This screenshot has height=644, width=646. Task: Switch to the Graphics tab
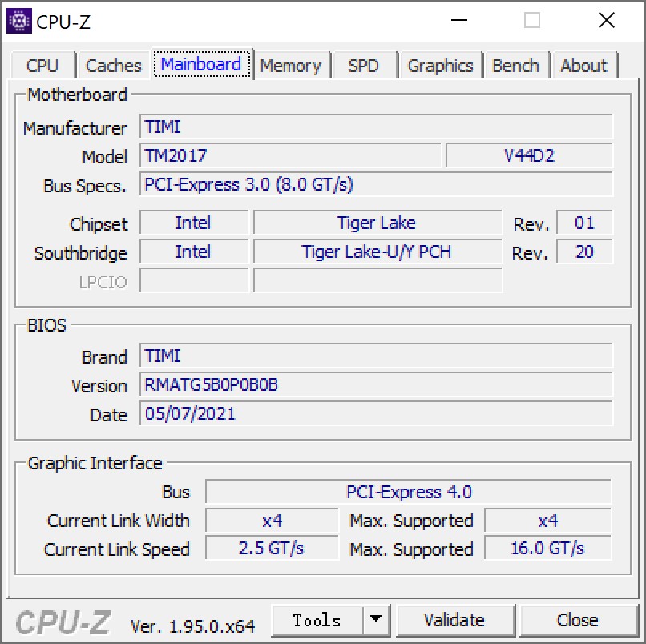pos(440,66)
